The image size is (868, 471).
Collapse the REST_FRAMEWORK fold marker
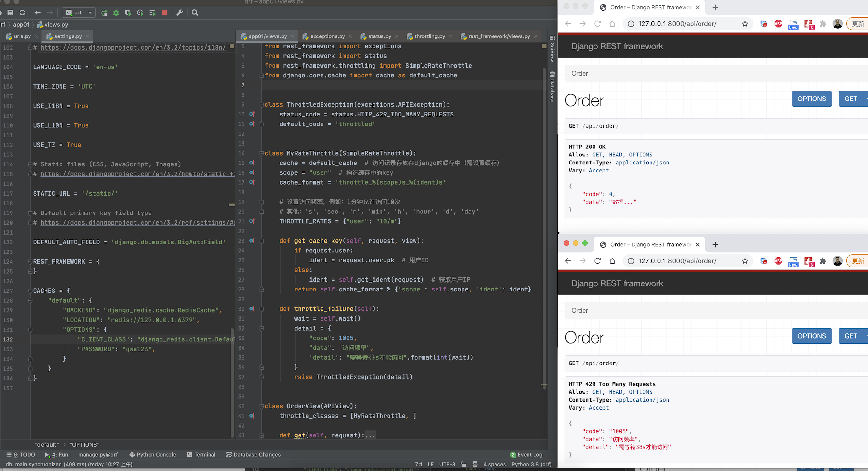pos(30,262)
